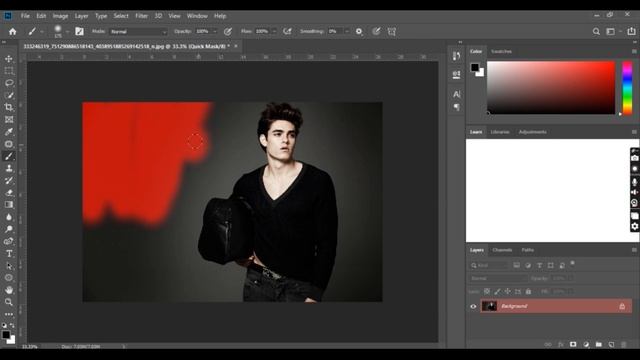Open the brush settings panel toggle
Viewport: 640px width, 360px height.
tap(79, 31)
